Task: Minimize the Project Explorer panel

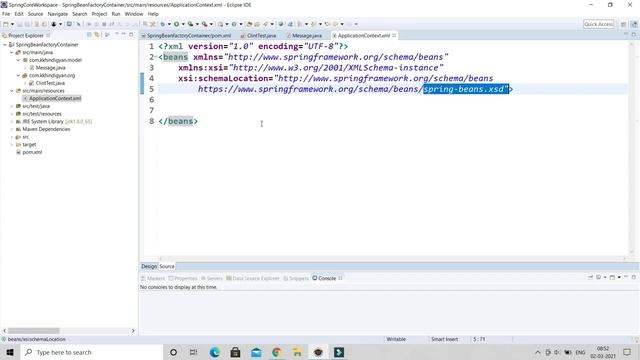Action: pyautogui.click(x=123, y=35)
